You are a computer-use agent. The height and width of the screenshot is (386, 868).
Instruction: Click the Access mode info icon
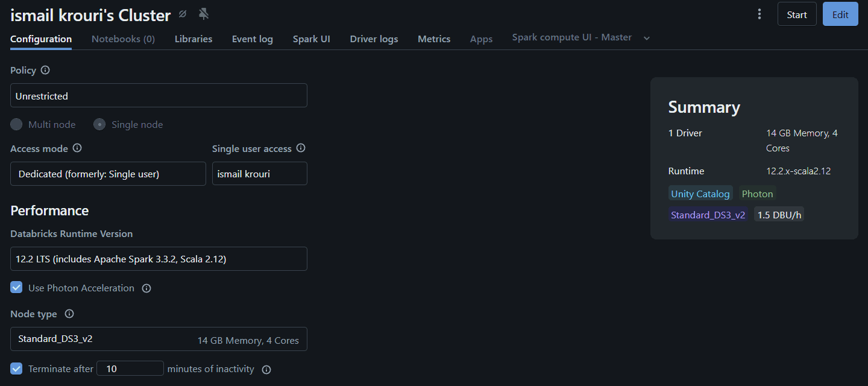[x=77, y=148]
